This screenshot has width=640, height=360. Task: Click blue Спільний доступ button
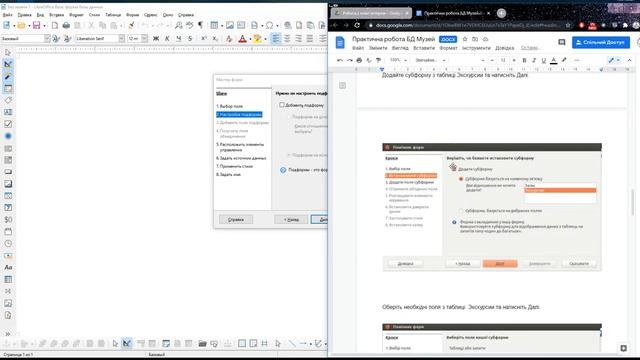pos(600,42)
